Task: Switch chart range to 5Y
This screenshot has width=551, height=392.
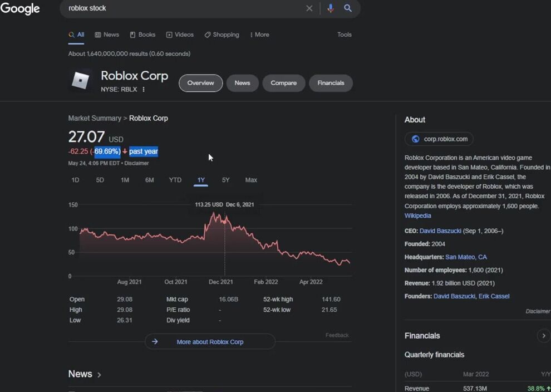Action: [225, 180]
